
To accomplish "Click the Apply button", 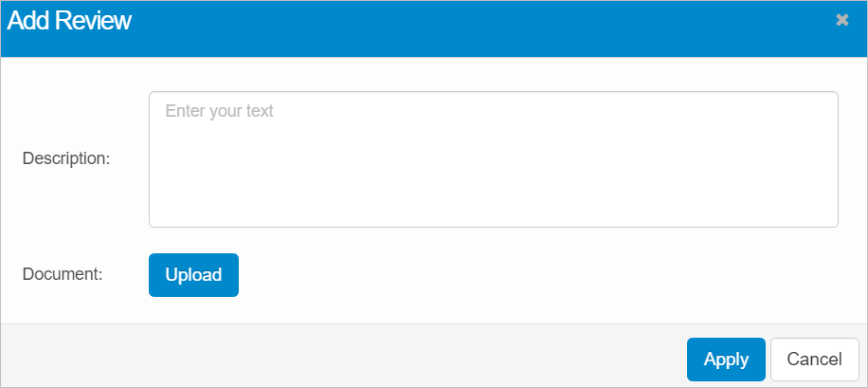I will pyautogui.click(x=726, y=360).
